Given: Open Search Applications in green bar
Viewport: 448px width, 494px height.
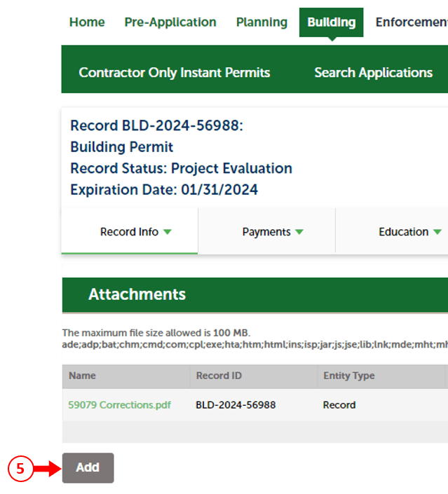Looking at the screenshot, I should click(373, 73).
